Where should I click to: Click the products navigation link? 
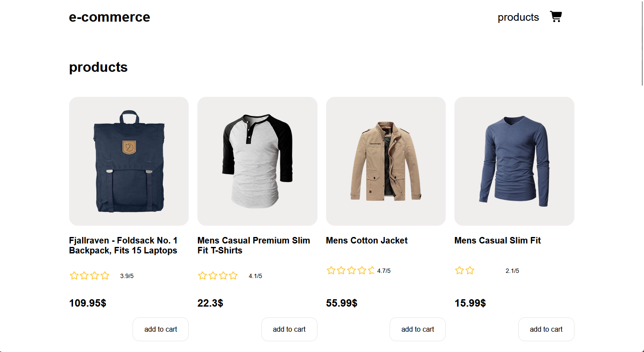click(518, 17)
